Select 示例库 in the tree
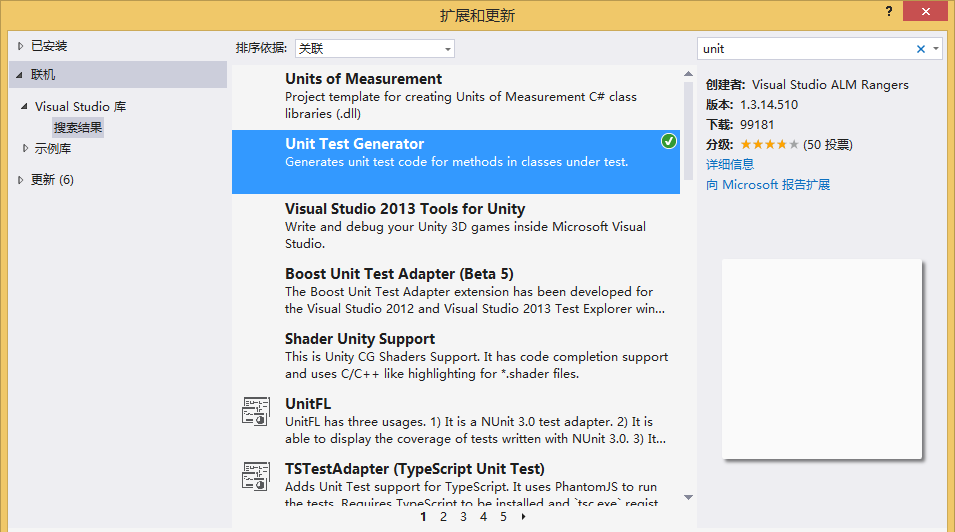 pyautogui.click(x=52, y=149)
